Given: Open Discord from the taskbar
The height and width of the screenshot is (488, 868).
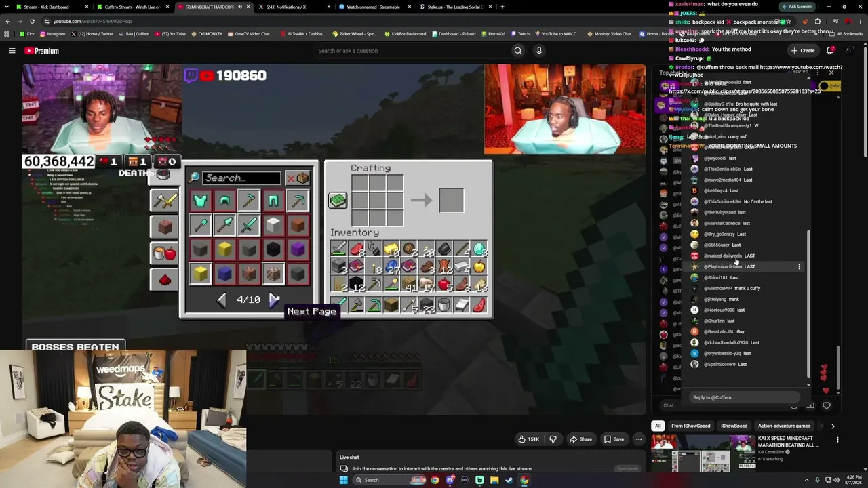Looking at the screenshot, I should tap(450, 480).
